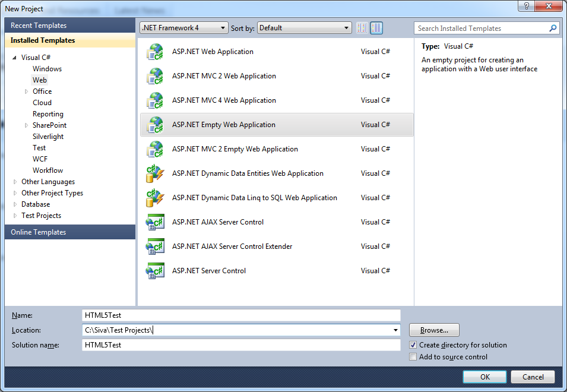Open the dialog Help question mark button
The image size is (567, 392).
(x=526, y=6)
